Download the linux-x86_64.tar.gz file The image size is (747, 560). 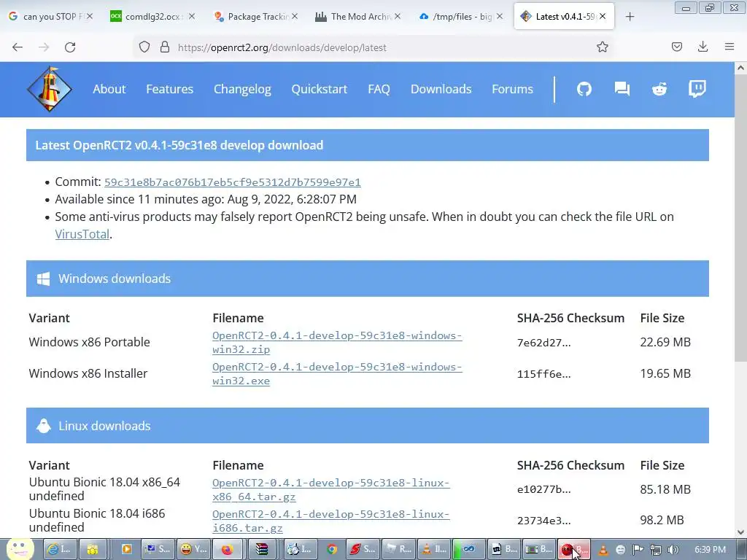coord(330,489)
